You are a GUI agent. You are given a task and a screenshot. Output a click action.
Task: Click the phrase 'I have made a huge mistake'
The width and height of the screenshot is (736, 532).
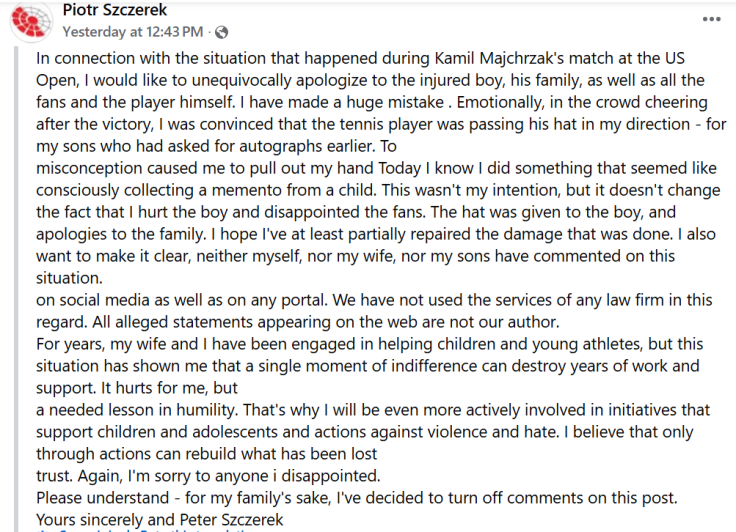[x=346, y=102]
